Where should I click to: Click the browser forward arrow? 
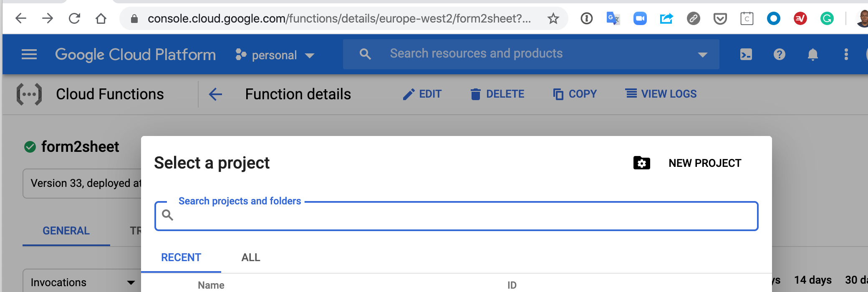[48, 18]
